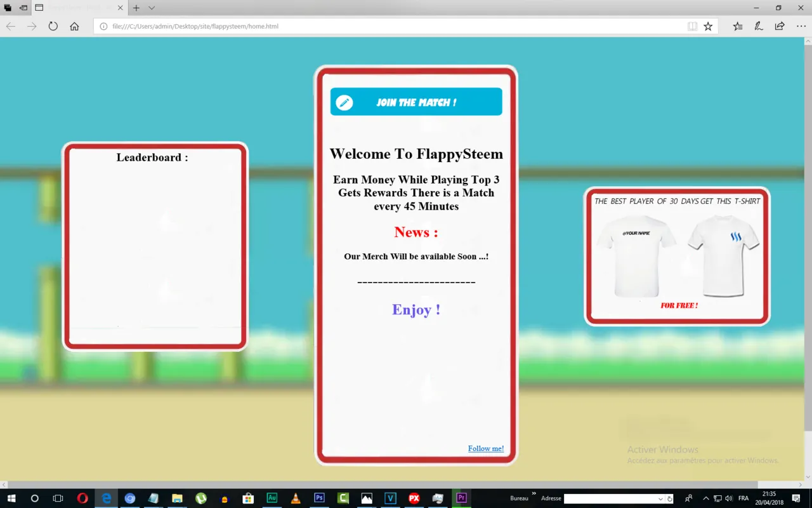
Task: Open VLC media player from taskbar
Action: (296, 498)
